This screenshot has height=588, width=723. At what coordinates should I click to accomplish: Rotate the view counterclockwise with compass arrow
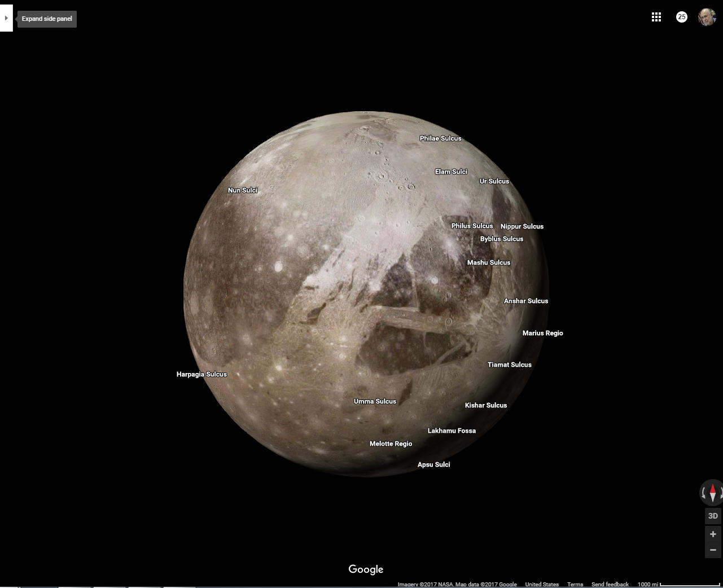point(703,493)
